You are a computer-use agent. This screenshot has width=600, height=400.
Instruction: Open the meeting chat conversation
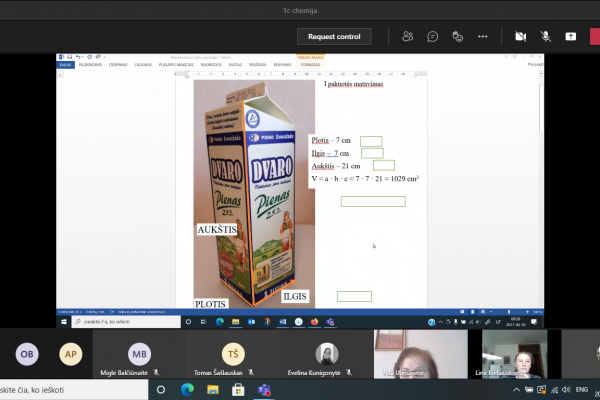click(x=432, y=37)
